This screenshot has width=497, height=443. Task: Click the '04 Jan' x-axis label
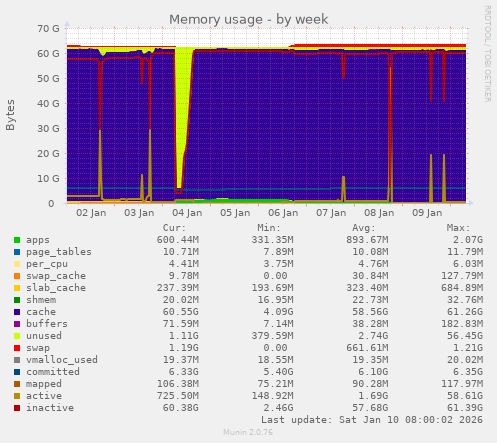pos(187,213)
